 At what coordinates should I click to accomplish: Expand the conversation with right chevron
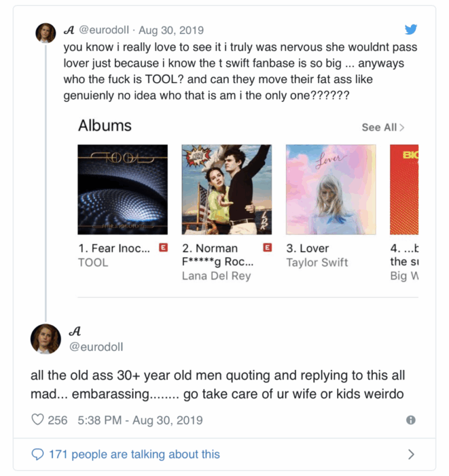(411, 455)
